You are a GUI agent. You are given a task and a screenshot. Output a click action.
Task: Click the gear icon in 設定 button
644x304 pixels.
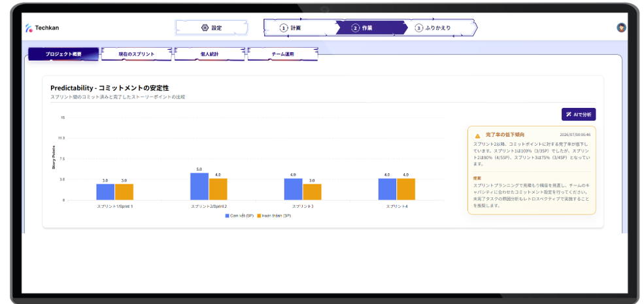coord(205,28)
